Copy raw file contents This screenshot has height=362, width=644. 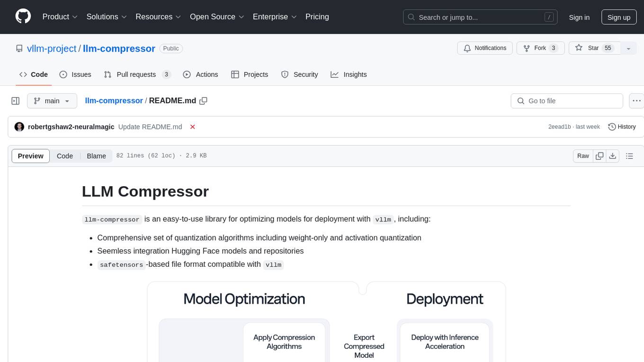point(600,156)
